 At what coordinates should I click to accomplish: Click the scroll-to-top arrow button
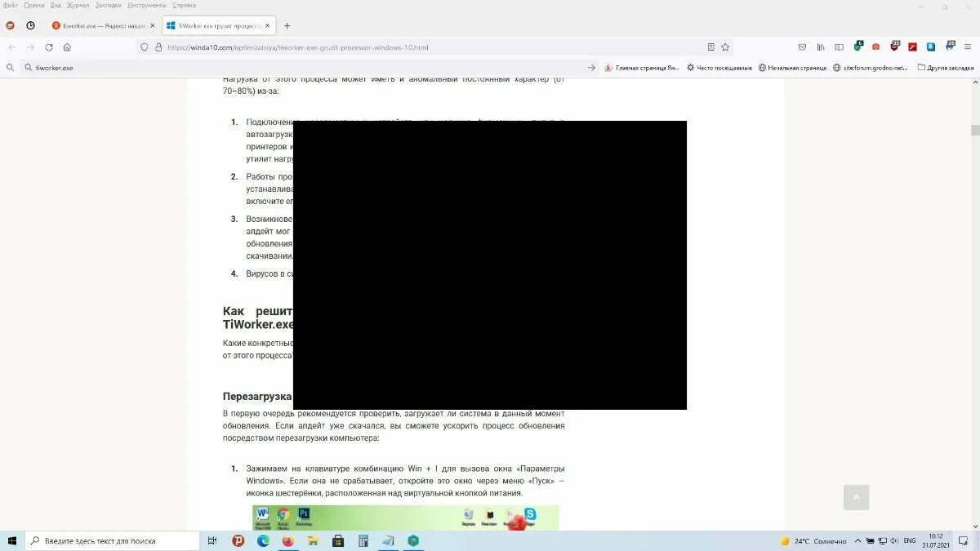click(x=856, y=497)
